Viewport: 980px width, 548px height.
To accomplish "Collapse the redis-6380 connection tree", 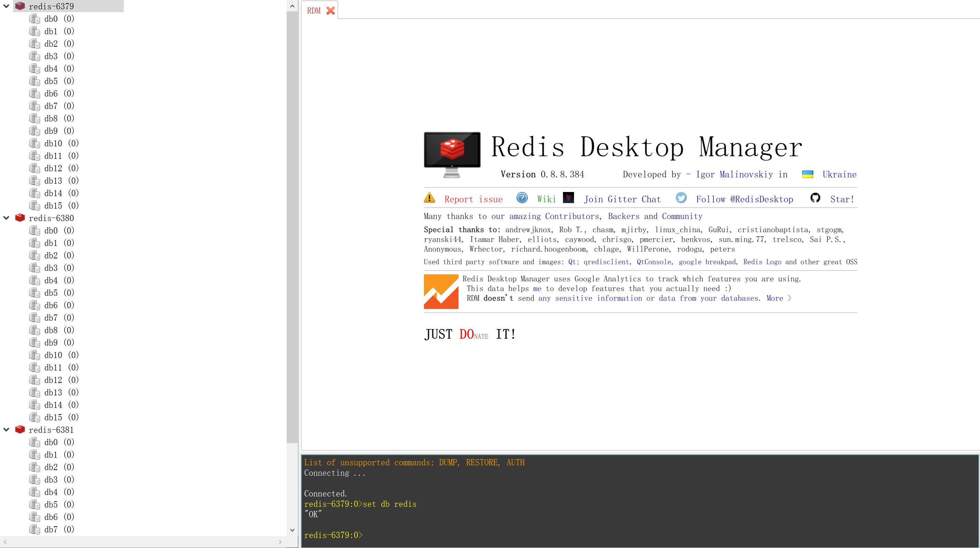I will 7,218.
